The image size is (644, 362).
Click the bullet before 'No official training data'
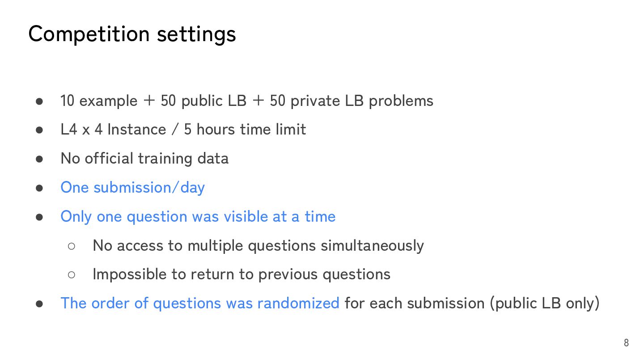tap(39, 159)
